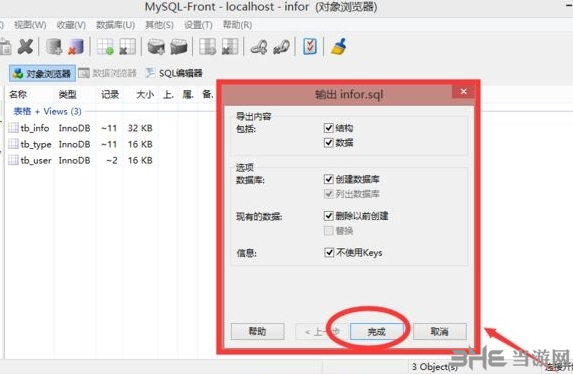573x374 pixels.
Task: Click the table icon beside tb_type
Action: click(x=14, y=144)
